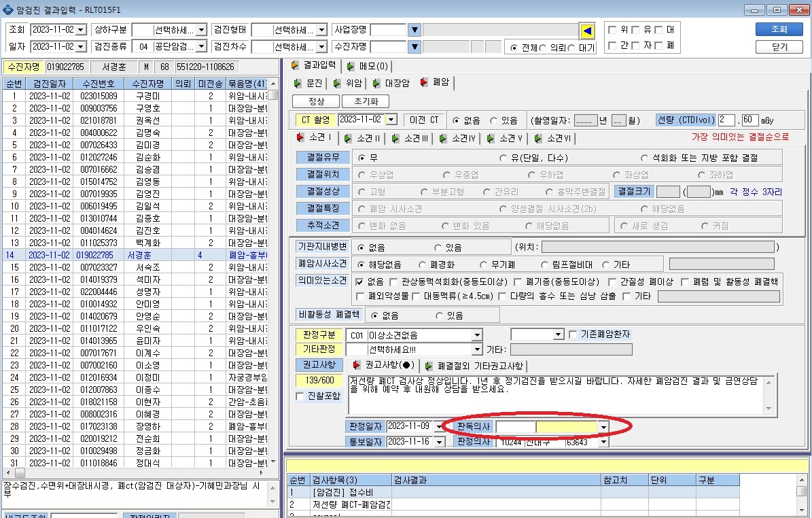Open the 소견 VI sub-tab icon

(539, 138)
